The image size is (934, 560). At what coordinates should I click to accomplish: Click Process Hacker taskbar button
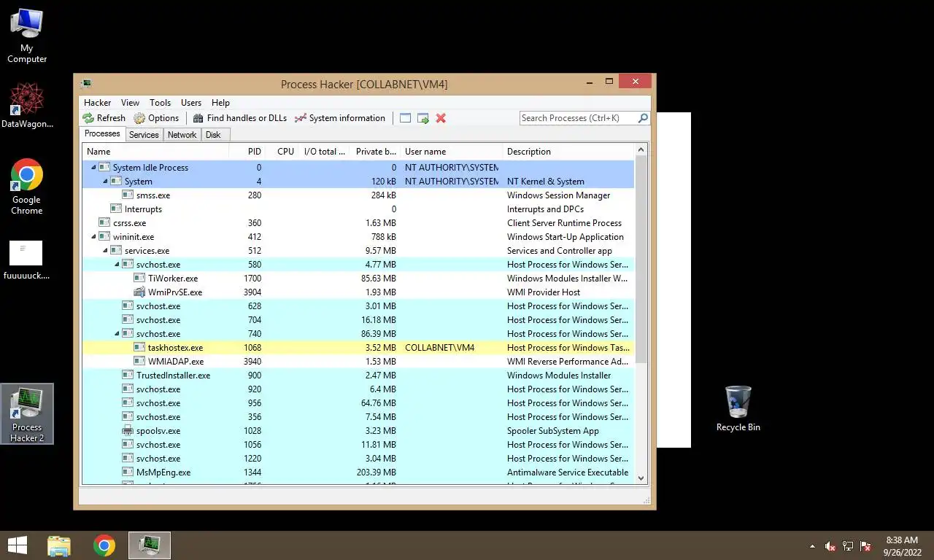click(150, 545)
